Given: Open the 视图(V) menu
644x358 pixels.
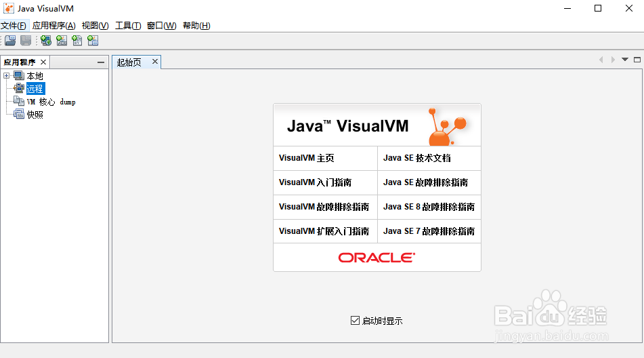Looking at the screenshot, I should tap(95, 26).
